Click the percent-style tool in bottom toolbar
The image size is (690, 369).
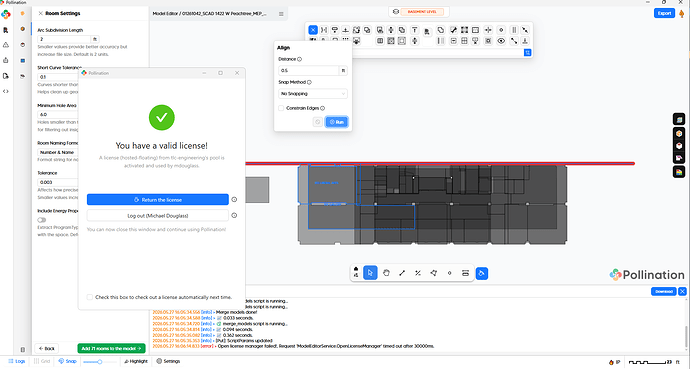tap(418, 273)
